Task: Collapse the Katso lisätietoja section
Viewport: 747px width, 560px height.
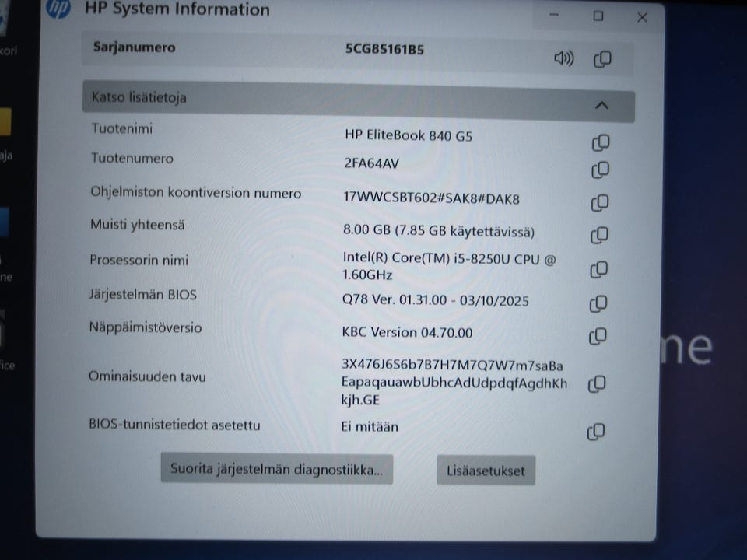Action: [x=601, y=105]
